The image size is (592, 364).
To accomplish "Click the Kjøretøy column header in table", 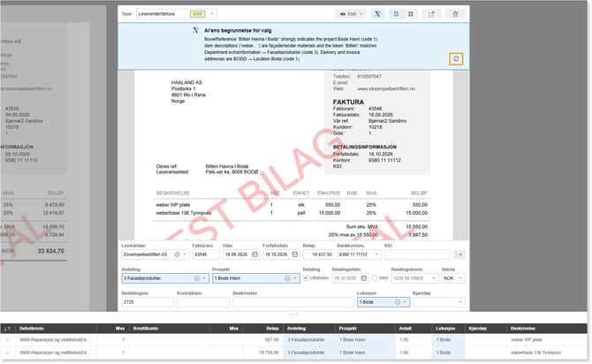I will click(478, 329).
